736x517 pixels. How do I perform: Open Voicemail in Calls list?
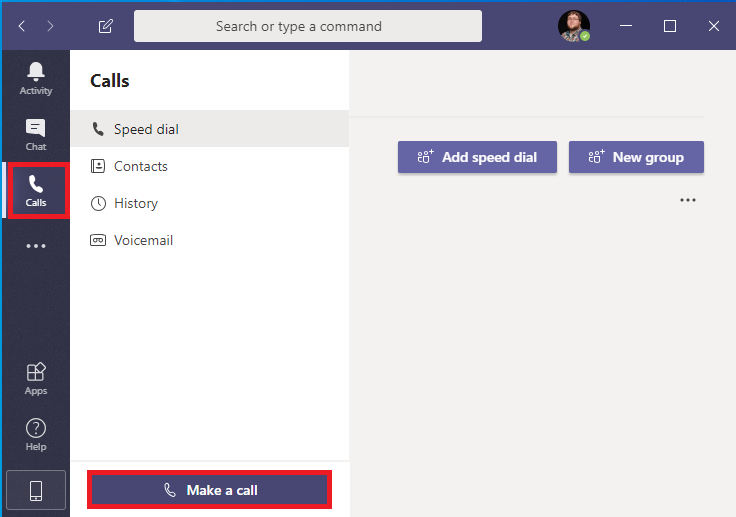coord(209,240)
